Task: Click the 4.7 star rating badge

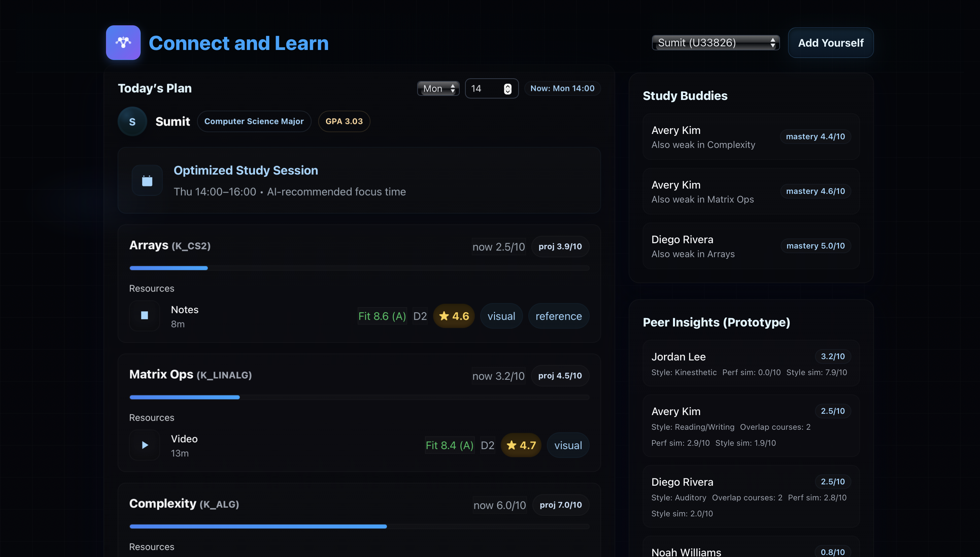Action: coord(521,445)
